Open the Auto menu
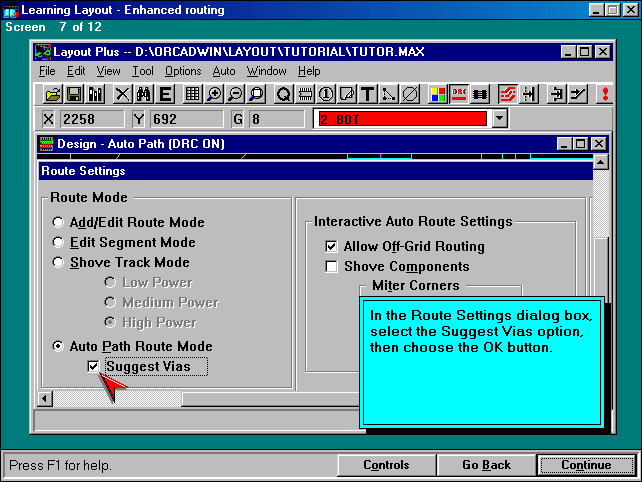The height and width of the screenshot is (482, 642). pos(224,71)
